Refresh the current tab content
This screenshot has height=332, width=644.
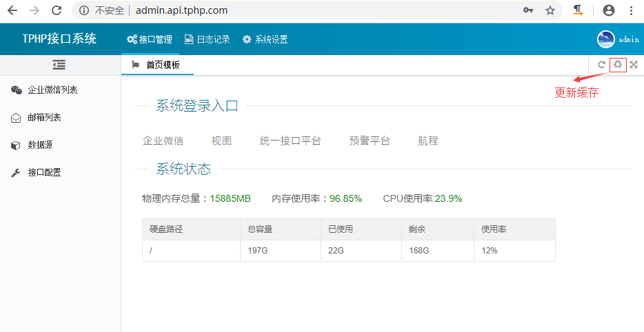602,65
